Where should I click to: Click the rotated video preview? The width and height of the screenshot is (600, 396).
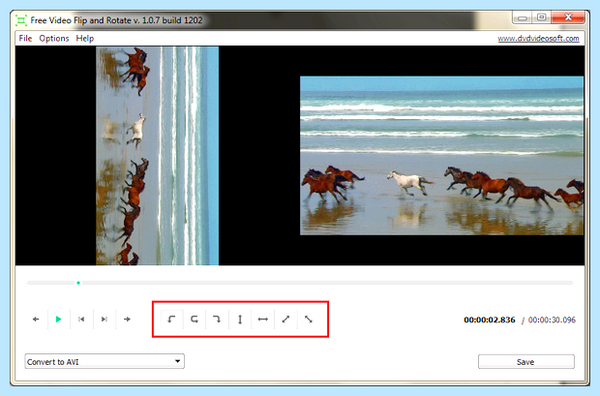pos(157,156)
